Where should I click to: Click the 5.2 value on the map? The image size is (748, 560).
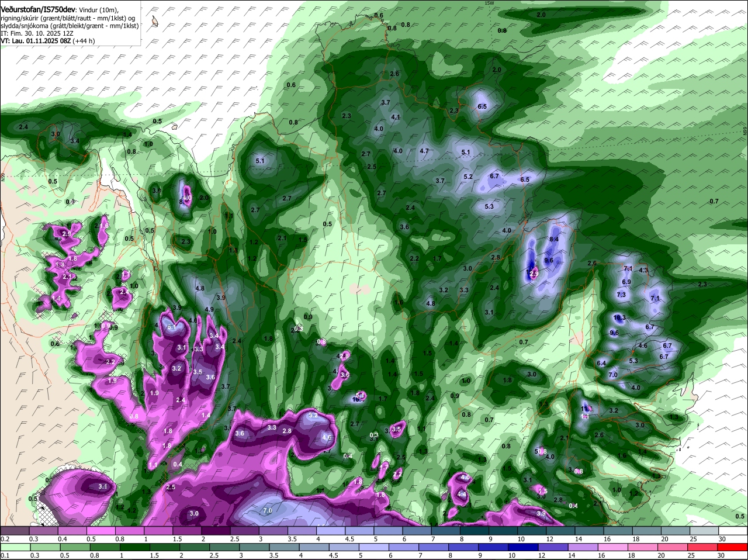tap(468, 177)
